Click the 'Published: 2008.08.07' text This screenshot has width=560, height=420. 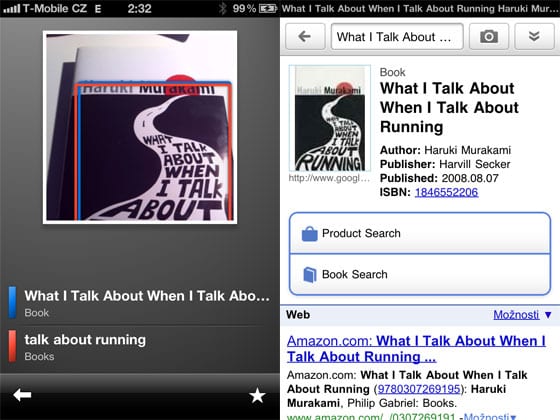439,178
